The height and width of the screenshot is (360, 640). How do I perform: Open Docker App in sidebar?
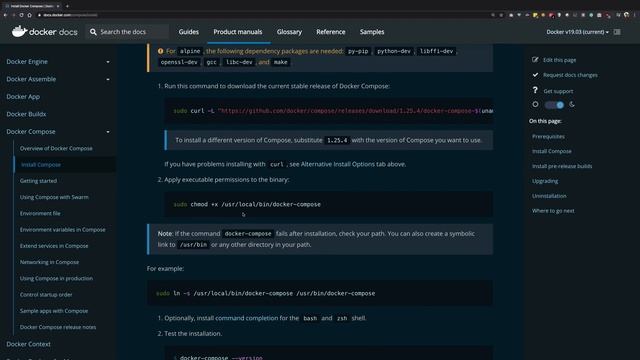23,97
